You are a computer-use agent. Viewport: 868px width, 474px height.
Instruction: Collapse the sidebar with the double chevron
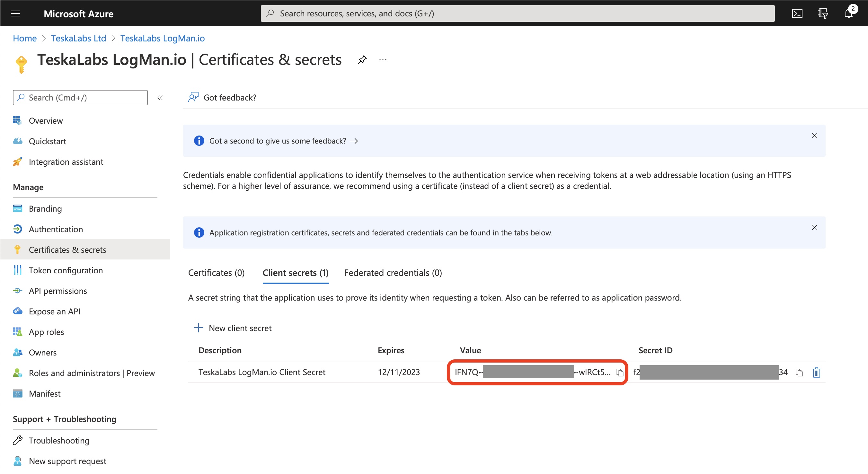[160, 98]
